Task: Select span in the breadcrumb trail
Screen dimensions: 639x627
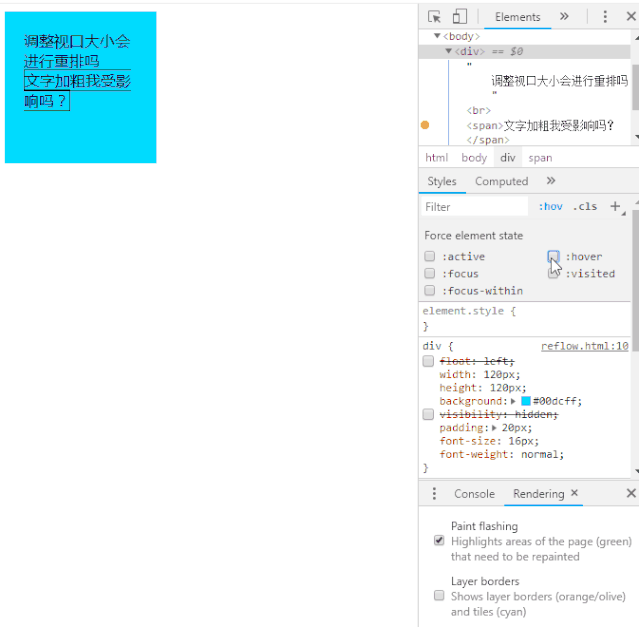Action: [540, 158]
